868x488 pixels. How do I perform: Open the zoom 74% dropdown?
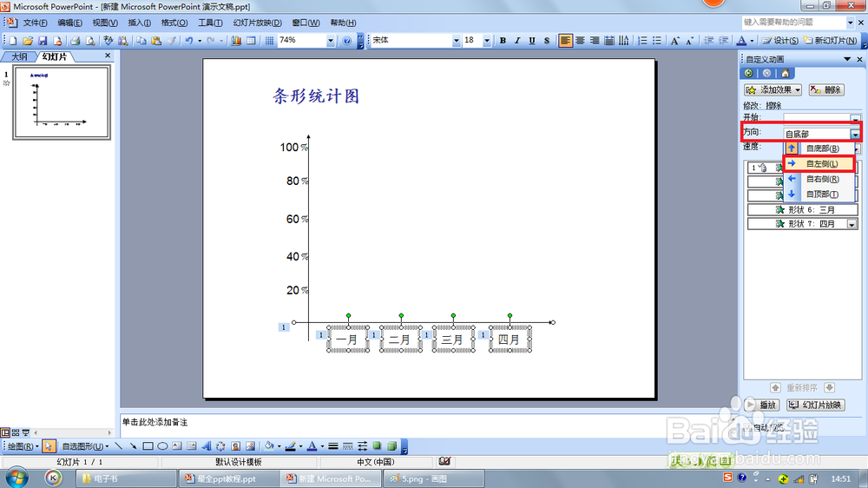coord(331,41)
